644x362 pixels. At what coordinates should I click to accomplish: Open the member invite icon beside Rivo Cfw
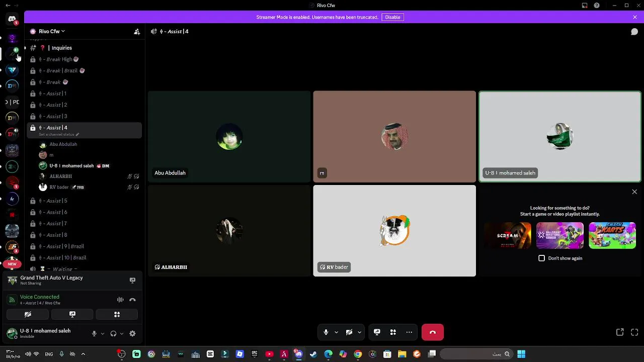coord(137,31)
